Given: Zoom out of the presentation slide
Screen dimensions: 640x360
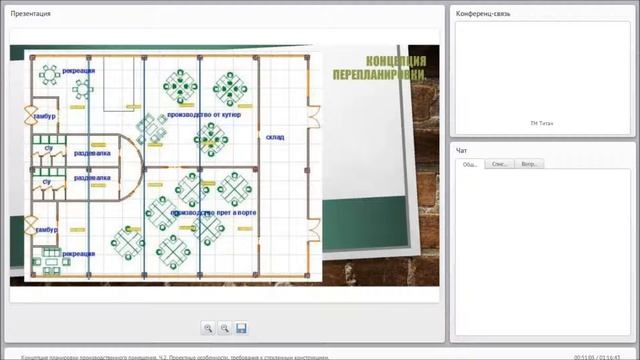Looking at the screenshot, I should [x=224, y=328].
